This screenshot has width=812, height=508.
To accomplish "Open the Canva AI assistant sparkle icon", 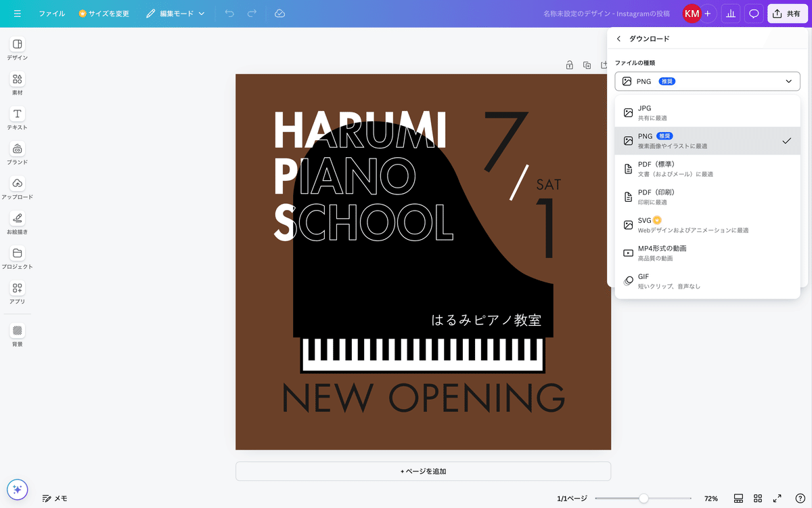I will tap(17, 489).
